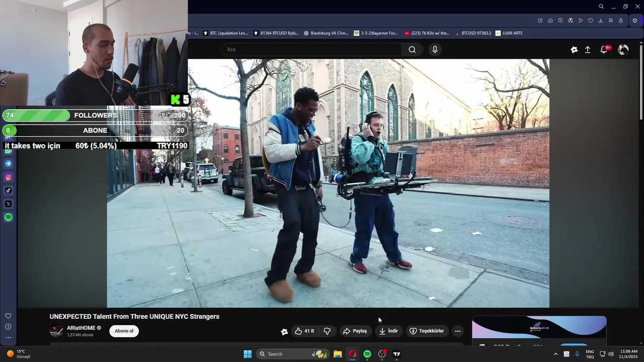Open YouTube notifications bell
This screenshot has width=644, height=362.
point(604,49)
